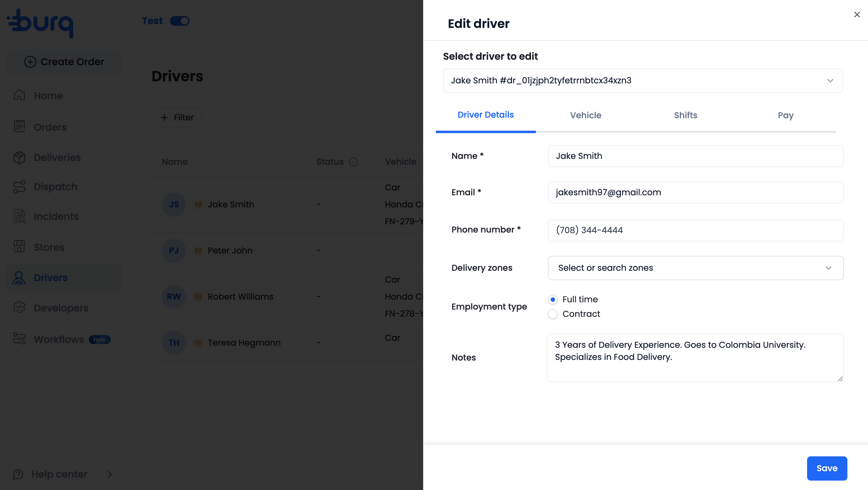This screenshot has height=490, width=868.
Task: Click the Dispatch route icon
Action: tap(19, 186)
